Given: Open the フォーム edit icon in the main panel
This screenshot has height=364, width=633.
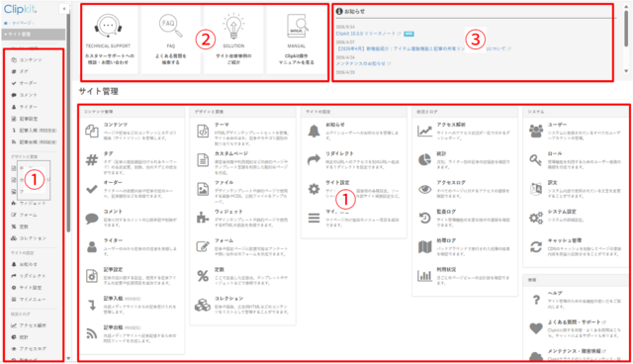Looking at the screenshot, I should pos(203,246).
